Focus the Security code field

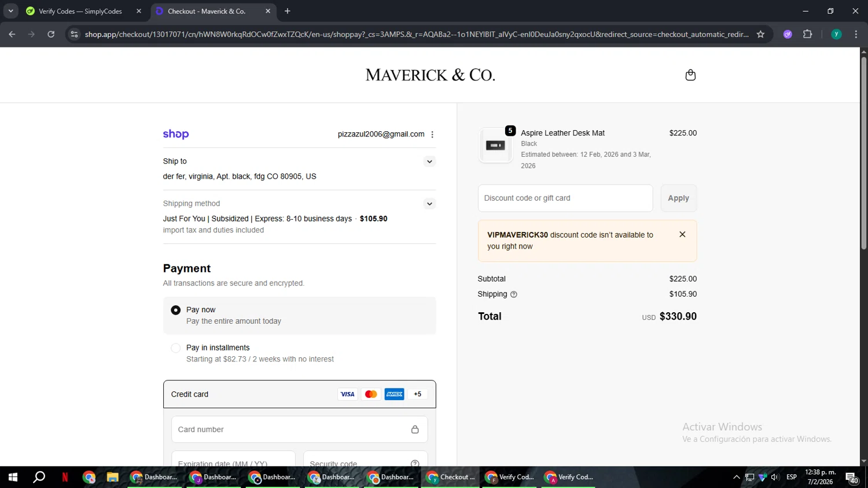365,459
